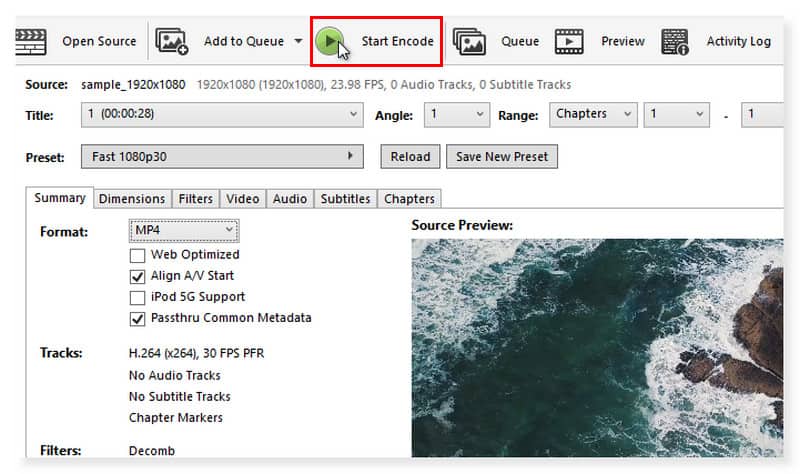Click the Add to Queue picture icon
Image resolution: width=800 pixels, height=474 pixels.
[x=172, y=42]
